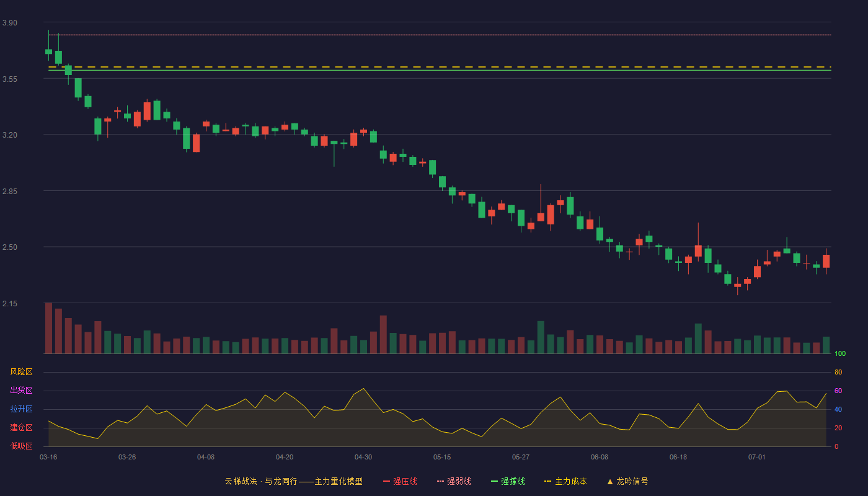This screenshot has height=496, width=868.
Task: Click the 拉升区 zone label
Action: 21,409
